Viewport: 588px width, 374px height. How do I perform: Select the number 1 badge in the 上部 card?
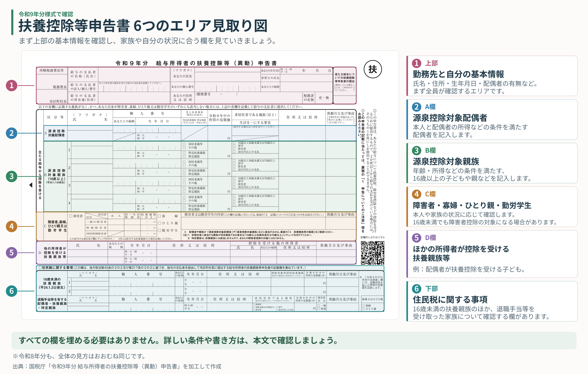click(x=417, y=63)
